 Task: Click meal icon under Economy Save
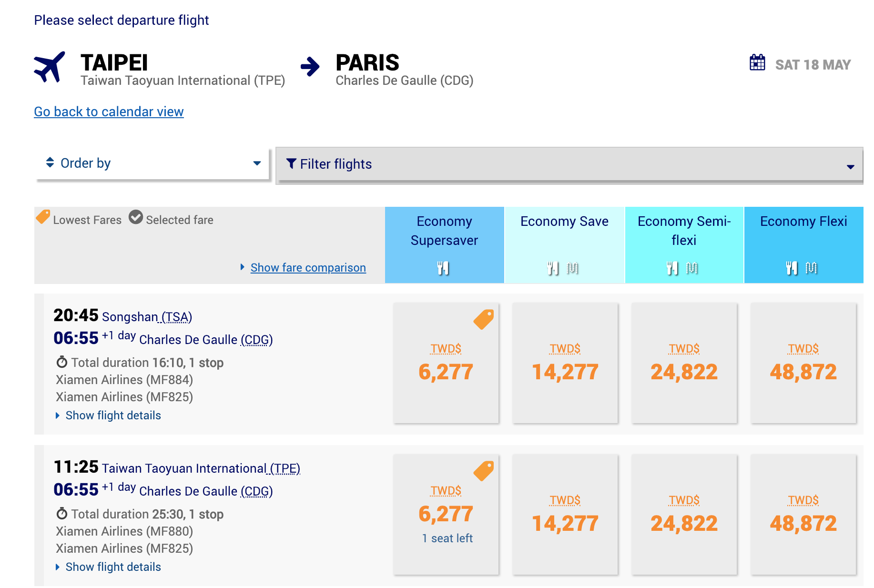click(x=553, y=268)
